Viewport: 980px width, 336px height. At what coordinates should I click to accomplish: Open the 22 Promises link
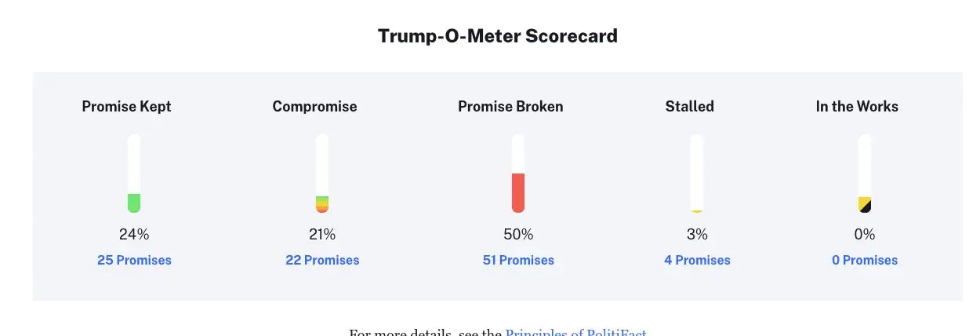[322, 260]
